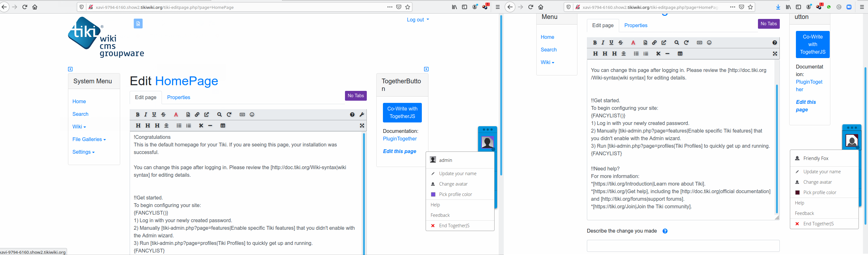Image resolution: width=868 pixels, height=255 pixels.
Task: Toggle left column visibility in left window
Action: coord(70,69)
